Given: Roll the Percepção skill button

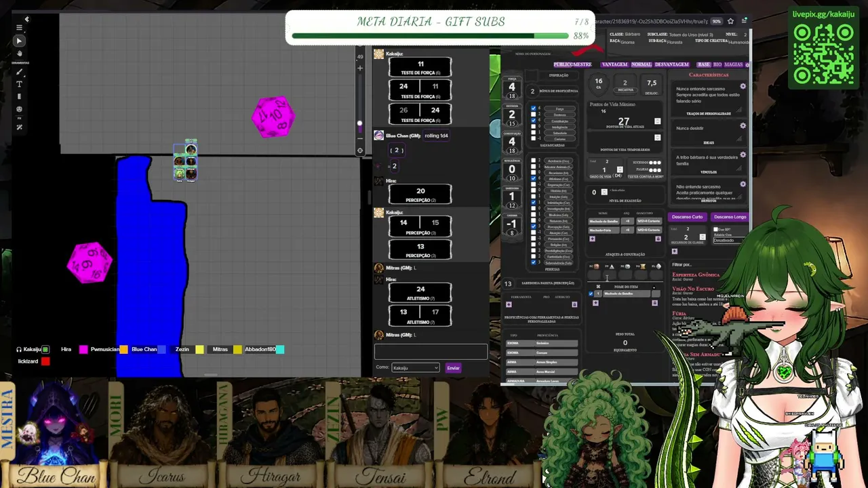Looking at the screenshot, I should coord(559,226).
